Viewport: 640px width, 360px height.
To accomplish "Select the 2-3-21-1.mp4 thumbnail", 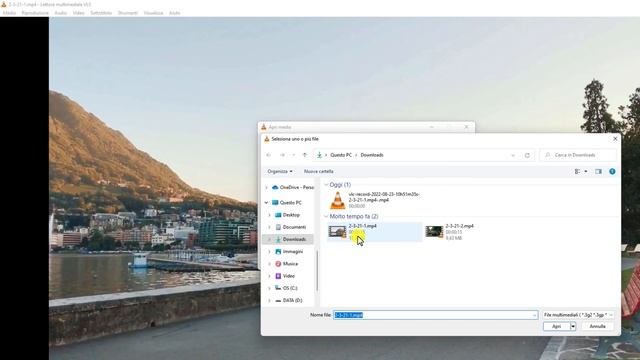I will click(337, 232).
